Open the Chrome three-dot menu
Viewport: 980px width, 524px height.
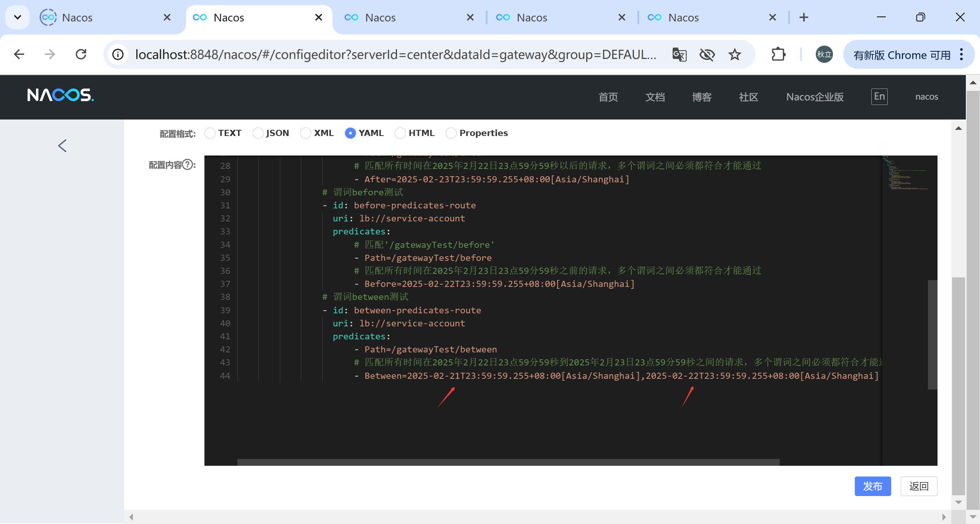(962, 55)
